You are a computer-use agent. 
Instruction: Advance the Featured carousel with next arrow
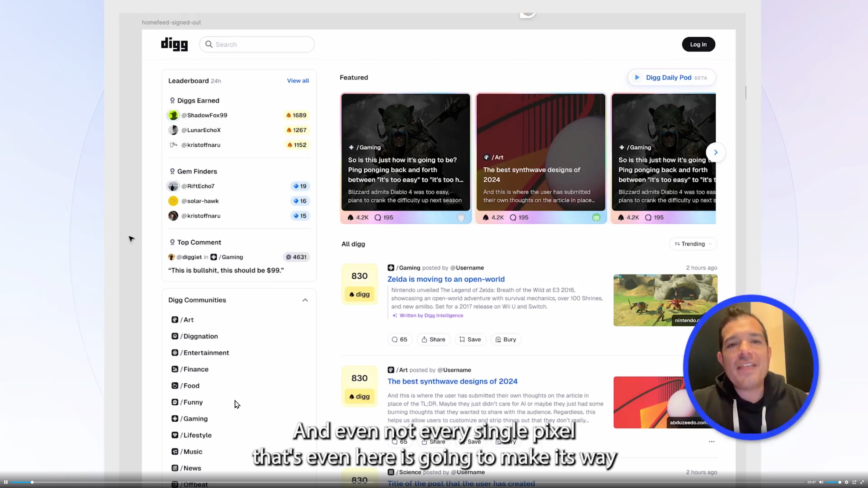(716, 152)
